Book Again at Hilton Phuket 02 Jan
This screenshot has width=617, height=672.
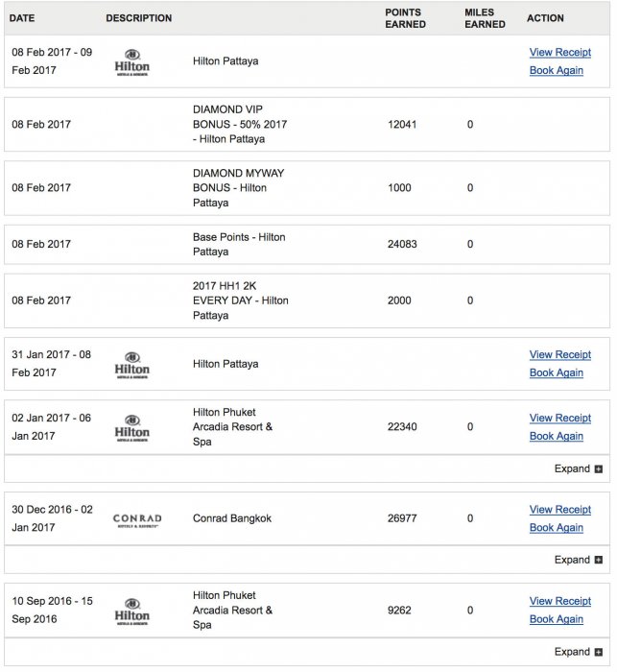[x=557, y=436]
